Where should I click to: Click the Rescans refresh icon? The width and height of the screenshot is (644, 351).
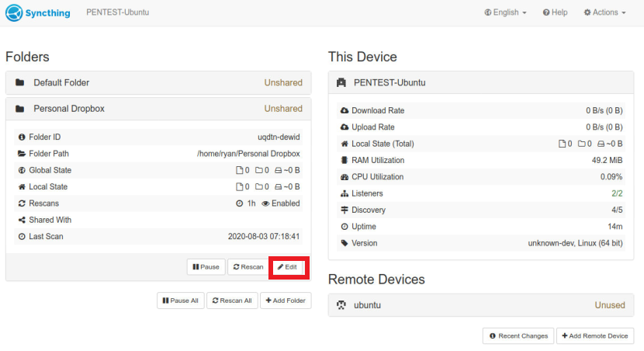point(22,203)
